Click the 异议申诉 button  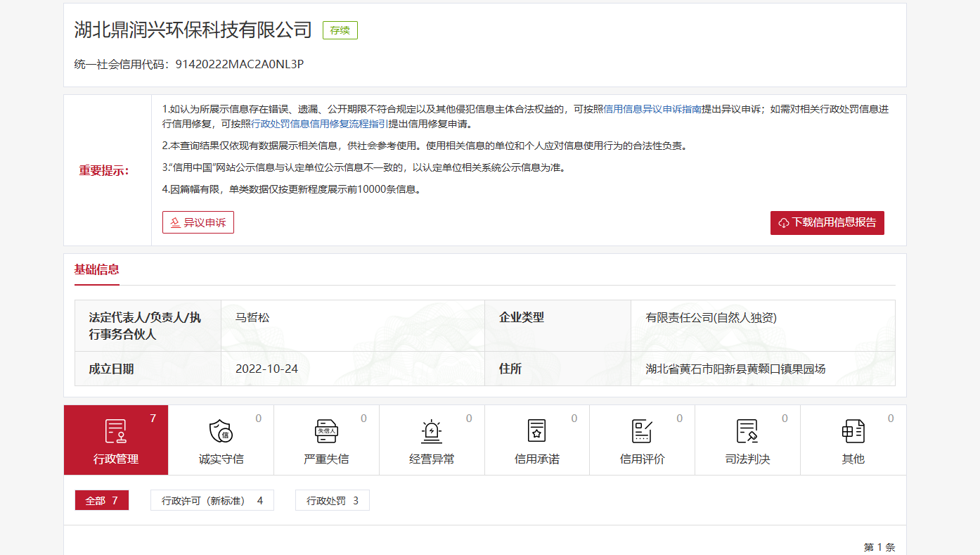pos(198,222)
